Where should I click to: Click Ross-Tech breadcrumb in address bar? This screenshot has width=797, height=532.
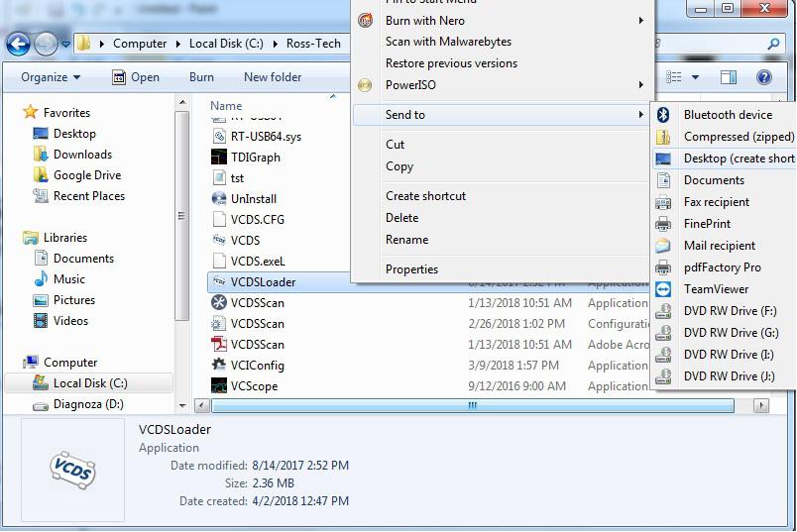(x=313, y=44)
